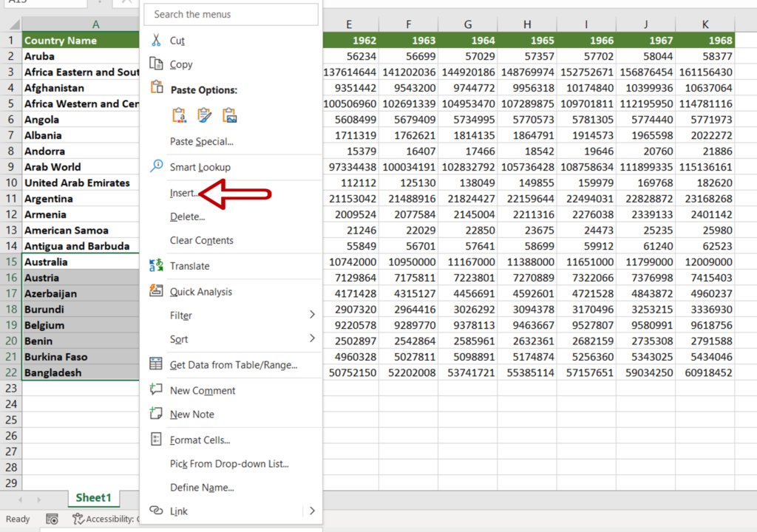Expand the Filter submenu chevron
This screenshot has height=532, width=757.
[x=312, y=316]
